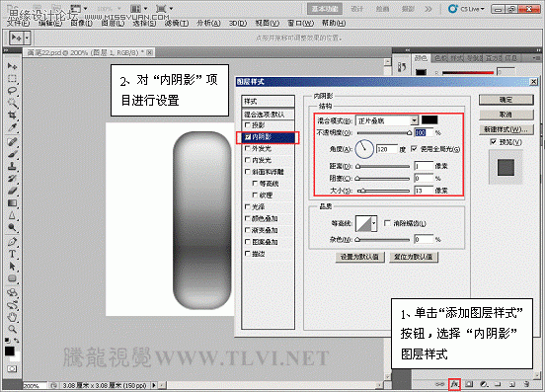Screen dimensions: 545x392
Task: Enable the 描边 stroke checkbox
Action: click(248, 254)
